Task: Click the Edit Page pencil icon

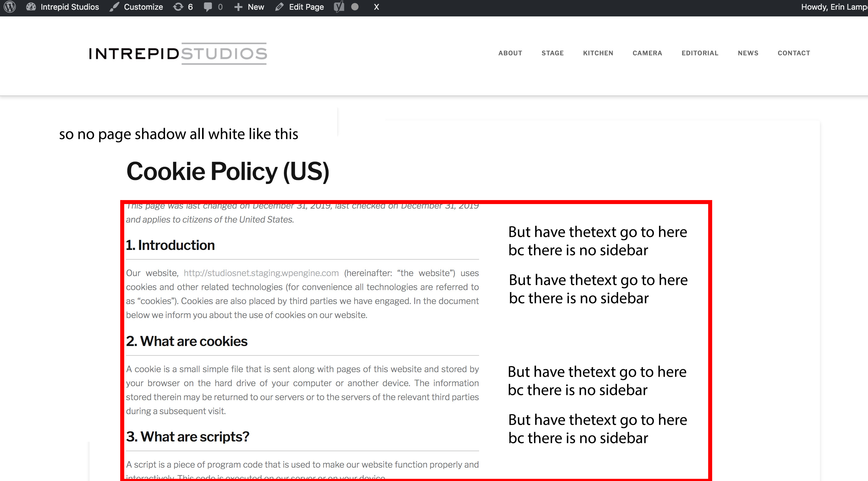Action: [279, 7]
